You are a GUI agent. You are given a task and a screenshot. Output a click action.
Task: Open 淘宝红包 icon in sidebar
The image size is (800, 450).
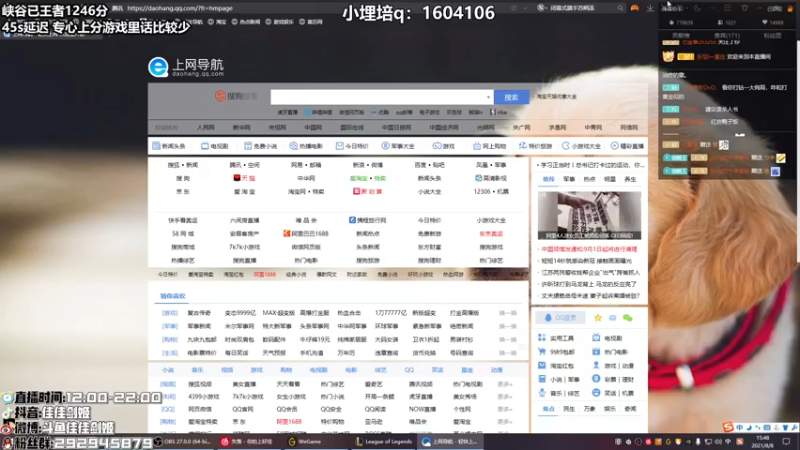pyautogui.click(x=556, y=366)
